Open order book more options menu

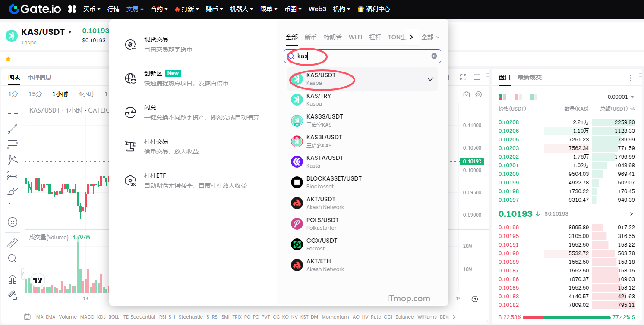(631, 78)
